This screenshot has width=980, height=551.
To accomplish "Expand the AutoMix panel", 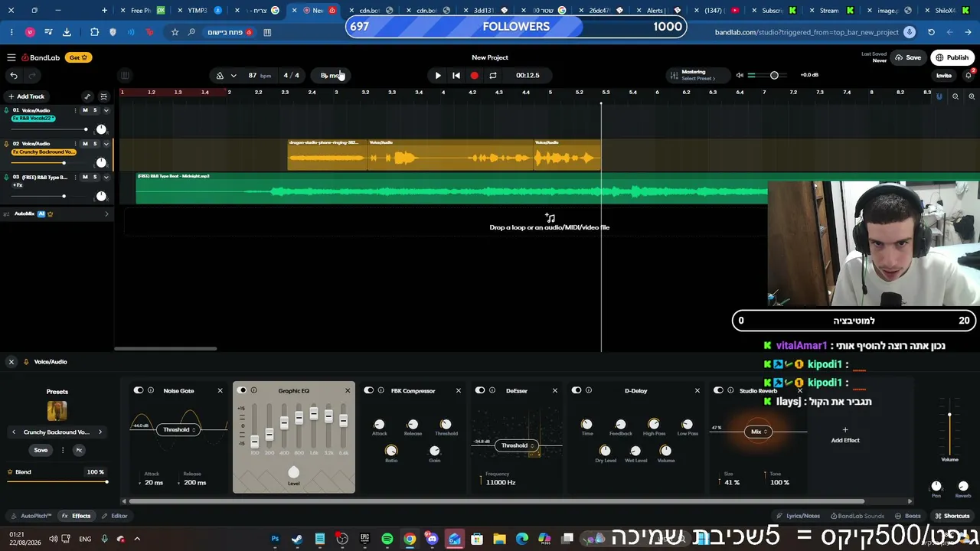I will tap(106, 214).
